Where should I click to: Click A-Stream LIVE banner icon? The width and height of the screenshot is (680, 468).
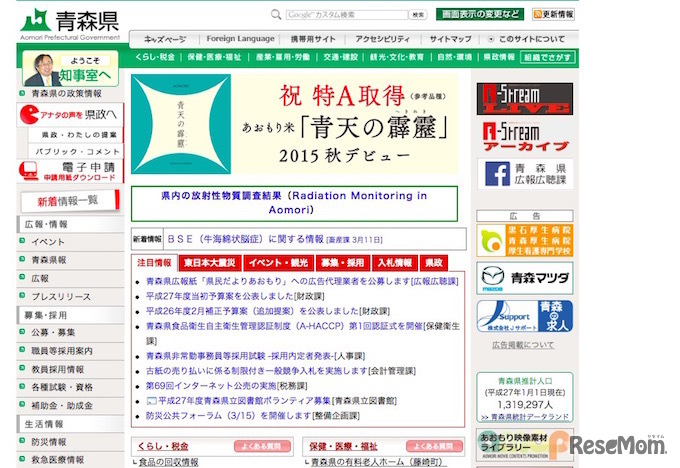pos(525,99)
